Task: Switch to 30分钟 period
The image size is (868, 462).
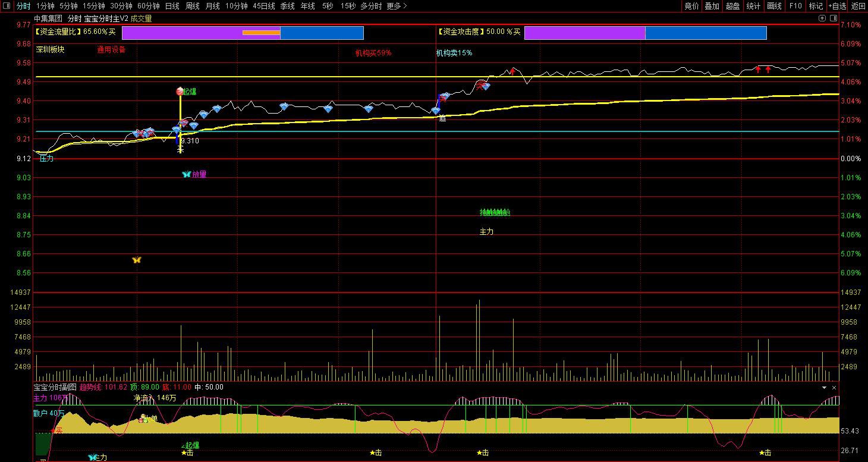Action: click(121, 6)
